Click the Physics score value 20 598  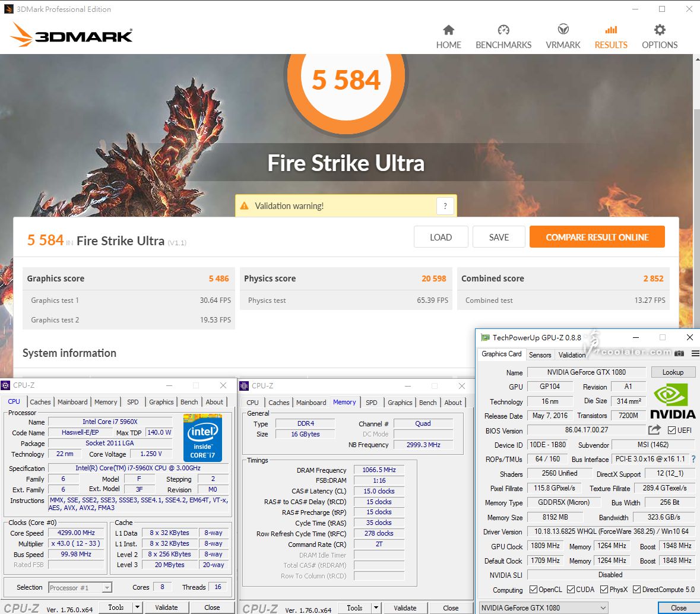(434, 278)
